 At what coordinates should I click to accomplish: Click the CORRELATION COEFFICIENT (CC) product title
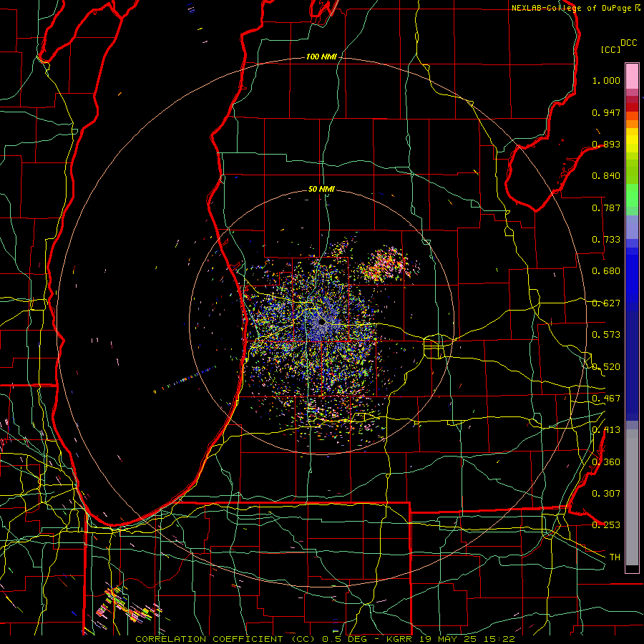click(225, 639)
